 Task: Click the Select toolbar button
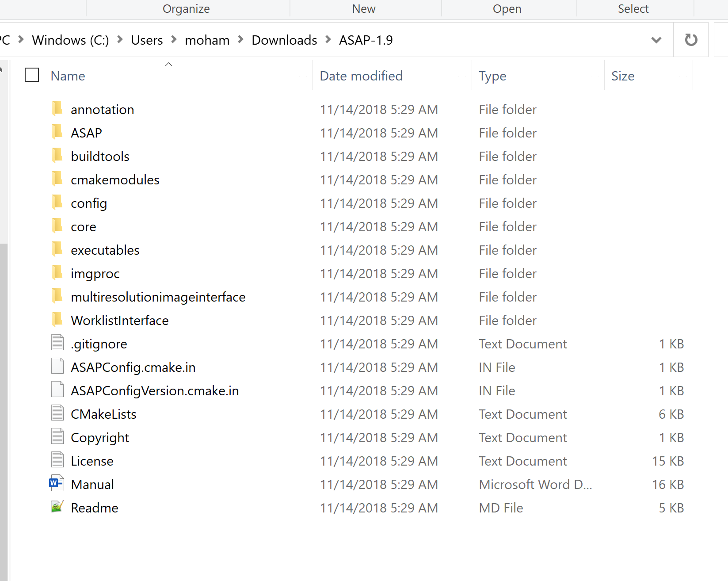click(633, 8)
